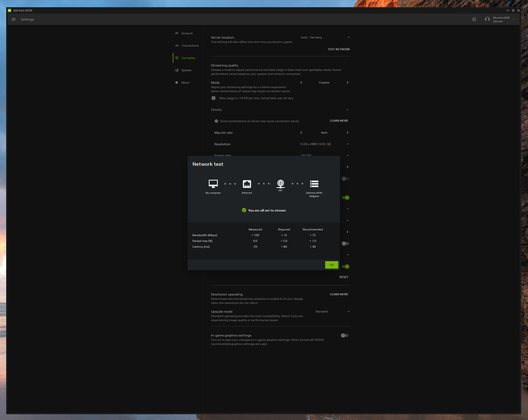Switch to the System settings tab
This screenshot has width=528, height=420.
pos(186,70)
